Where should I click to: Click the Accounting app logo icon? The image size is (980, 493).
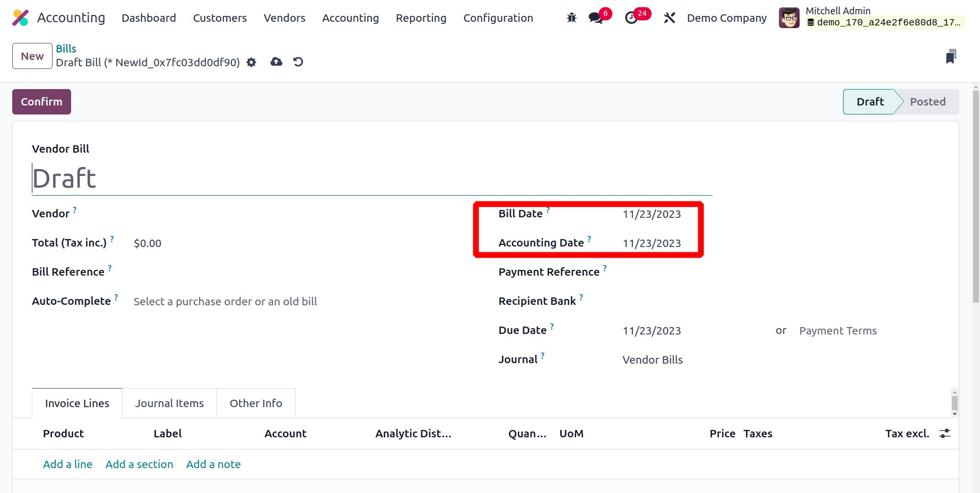pos(20,18)
